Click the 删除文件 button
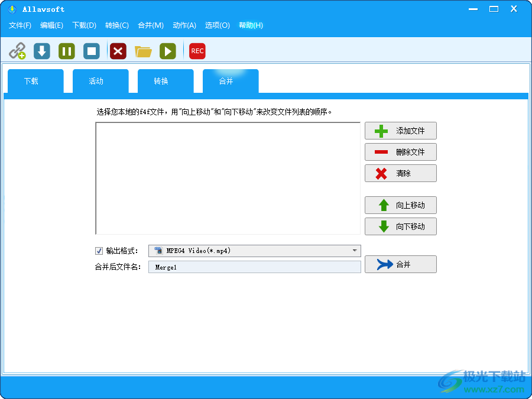The height and width of the screenshot is (399, 532). click(x=401, y=152)
